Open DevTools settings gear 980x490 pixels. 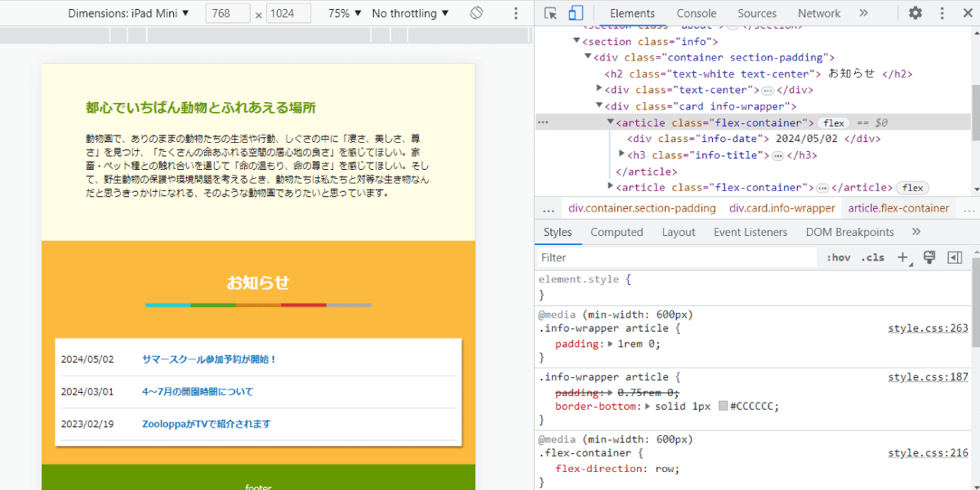(x=915, y=13)
